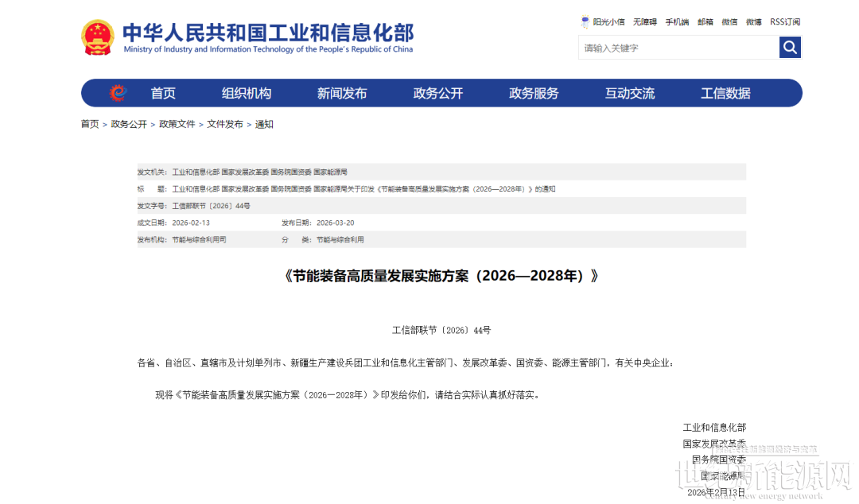Click 政策文件 in the breadcrumb trail
859x504 pixels.
tap(177, 124)
